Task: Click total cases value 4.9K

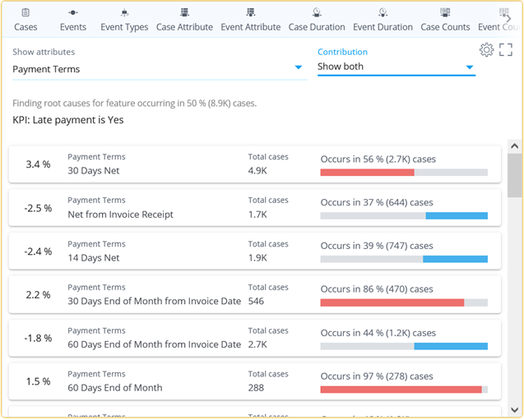Action: tap(257, 171)
